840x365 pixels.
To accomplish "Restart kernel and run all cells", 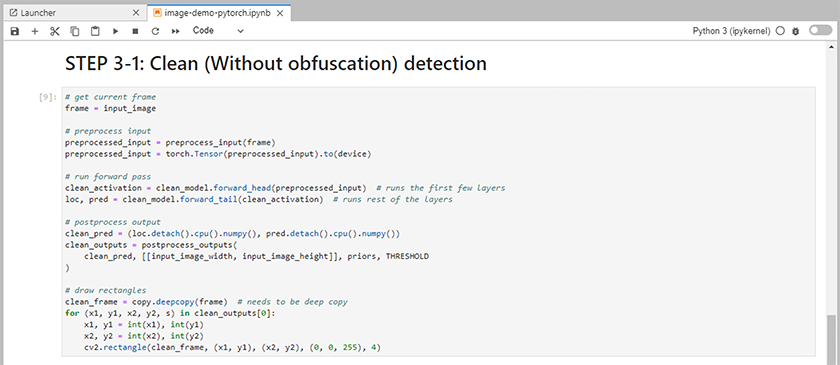I will click(x=175, y=32).
